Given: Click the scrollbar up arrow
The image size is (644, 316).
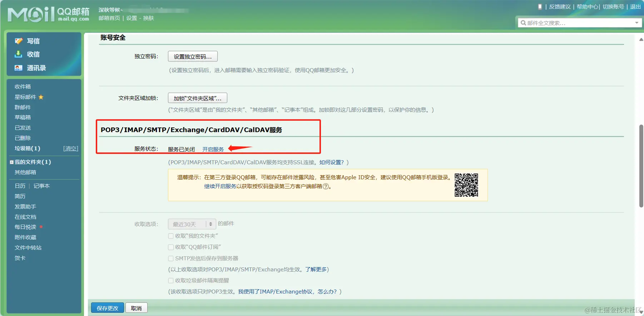Looking at the screenshot, I should pyautogui.click(x=641, y=40).
